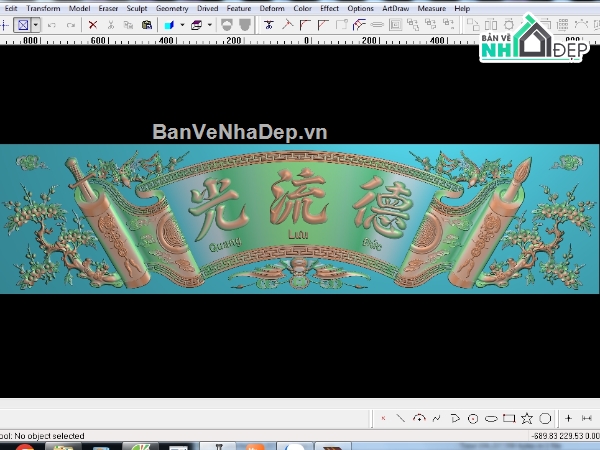Expand the purple box dropdown arrow

pos(210,25)
